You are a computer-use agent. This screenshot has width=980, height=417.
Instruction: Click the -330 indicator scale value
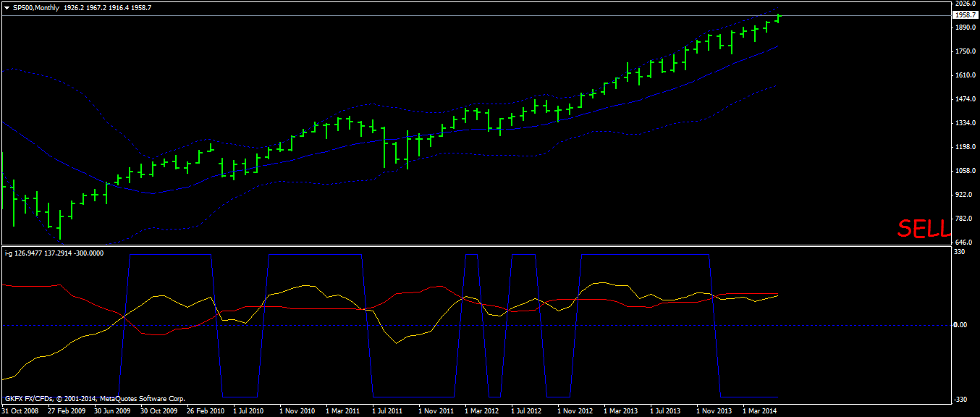961,400
